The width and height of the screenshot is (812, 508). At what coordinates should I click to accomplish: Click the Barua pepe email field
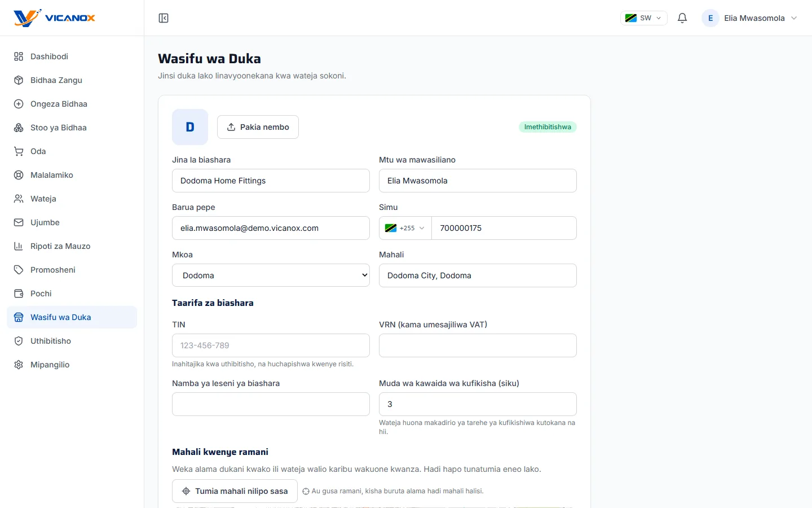coord(271,228)
